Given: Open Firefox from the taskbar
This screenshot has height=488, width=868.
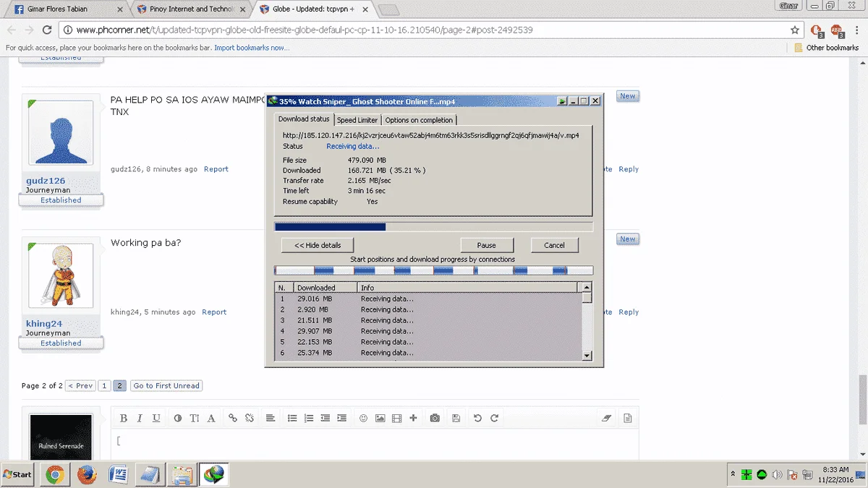Looking at the screenshot, I should (x=88, y=475).
